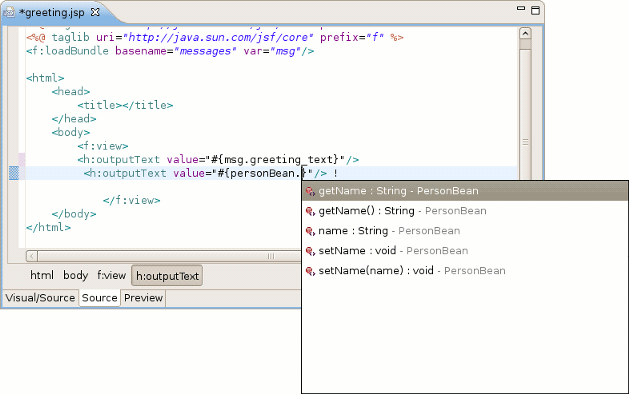Image resolution: width=629 pixels, height=394 pixels.
Task: Choose setName(name) : void proposal
Action: point(465,271)
